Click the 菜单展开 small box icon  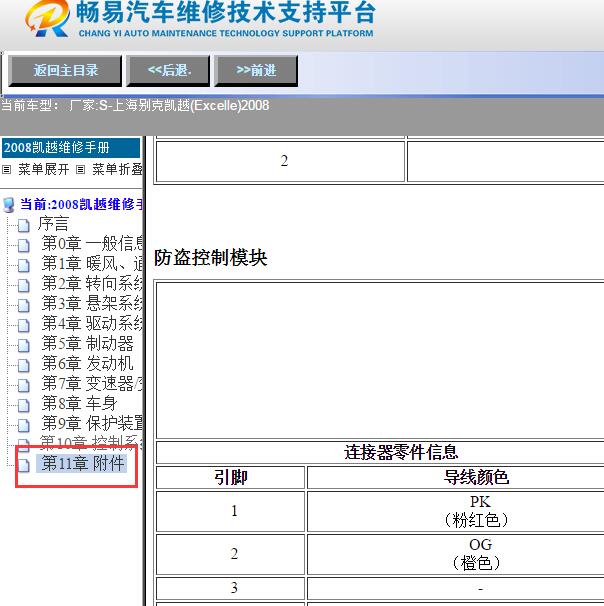point(7,170)
